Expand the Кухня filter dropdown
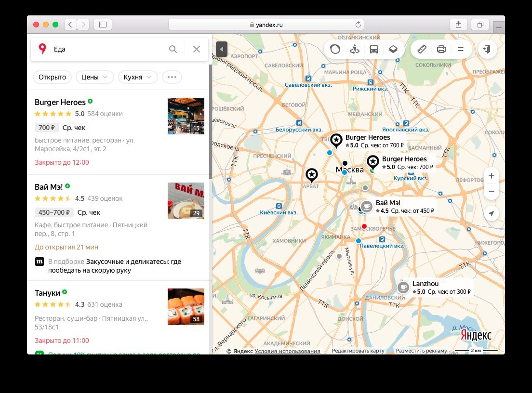The width and height of the screenshot is (532, 393). click(x=138, y=77)
